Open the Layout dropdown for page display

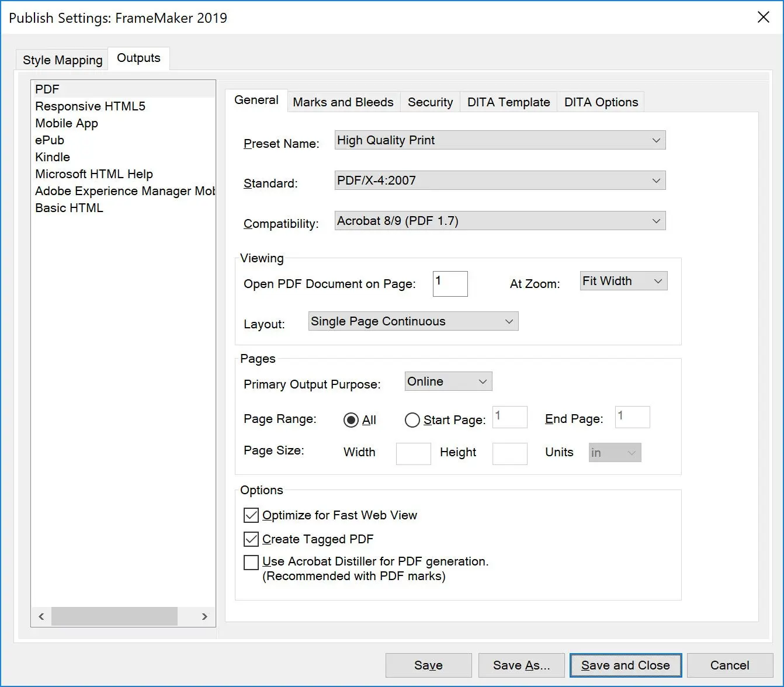tap(507, 321)
